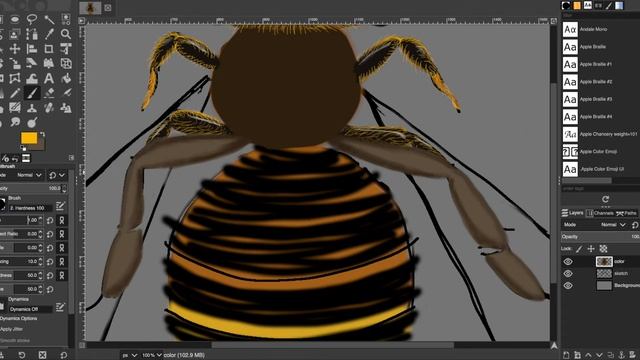Viewport: 640px width, 360px height.
Task: Select the Move tool
Action: tap(15, 49)
